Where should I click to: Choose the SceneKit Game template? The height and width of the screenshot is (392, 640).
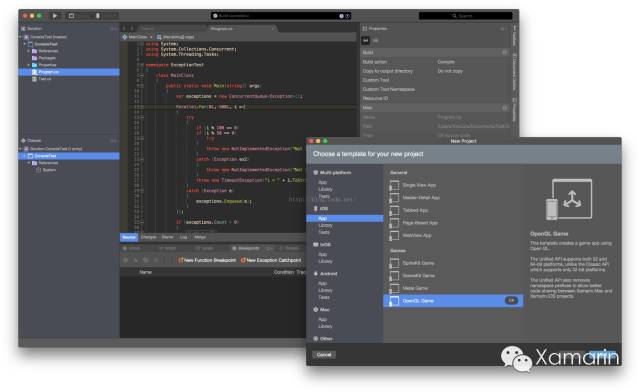pyautogui.click(x=412, y=276)
